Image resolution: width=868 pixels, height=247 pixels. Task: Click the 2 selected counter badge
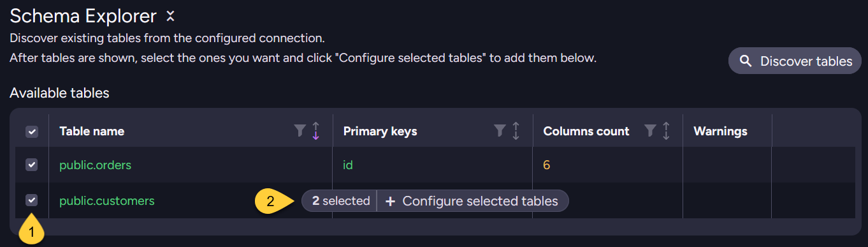click(x=340, y=201)
